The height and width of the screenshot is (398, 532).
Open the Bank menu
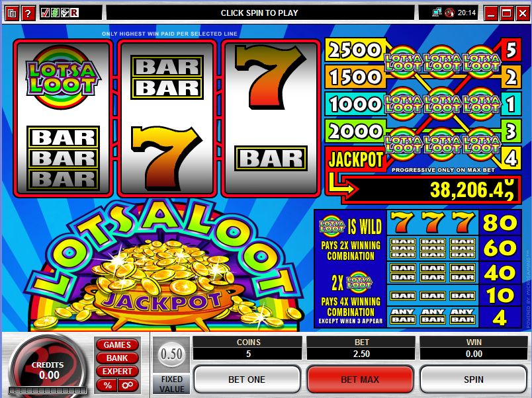pos(117,358)
